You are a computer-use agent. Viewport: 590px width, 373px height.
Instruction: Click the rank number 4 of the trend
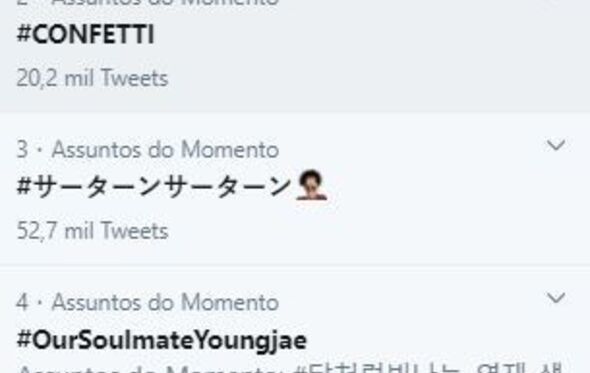(x=22, y=302)
